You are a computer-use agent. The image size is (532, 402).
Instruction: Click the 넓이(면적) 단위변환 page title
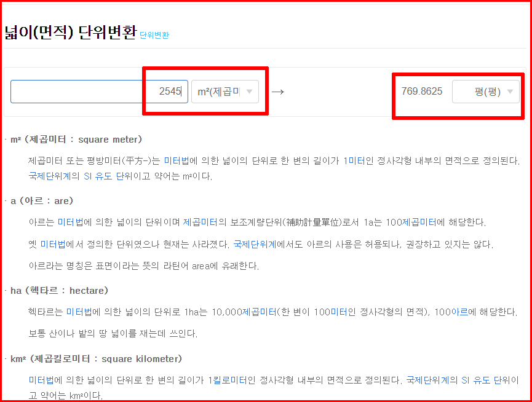click(71, 33)
